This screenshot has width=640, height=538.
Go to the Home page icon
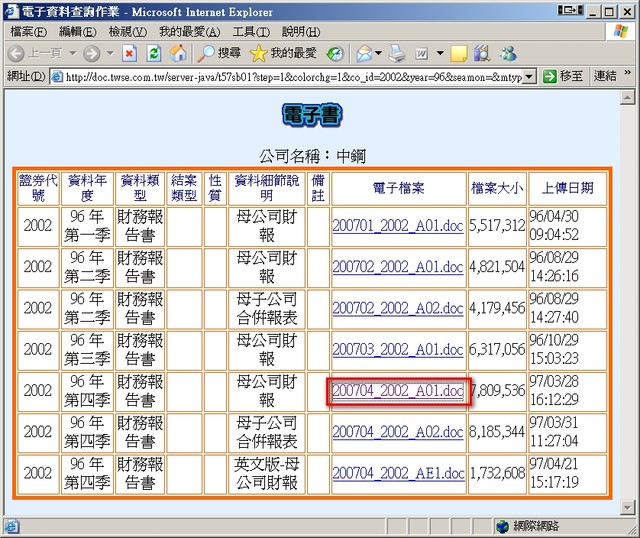click(178, 53)
